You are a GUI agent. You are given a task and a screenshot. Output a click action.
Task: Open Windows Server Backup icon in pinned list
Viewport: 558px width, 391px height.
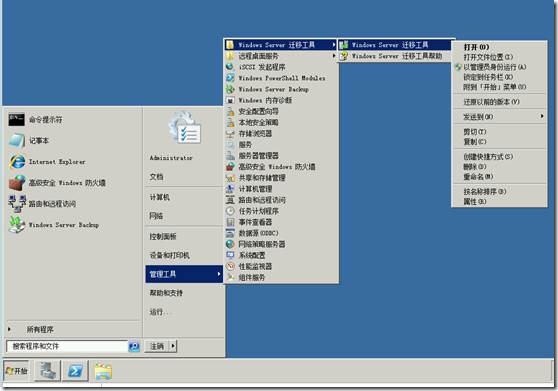tap(17, 224)
